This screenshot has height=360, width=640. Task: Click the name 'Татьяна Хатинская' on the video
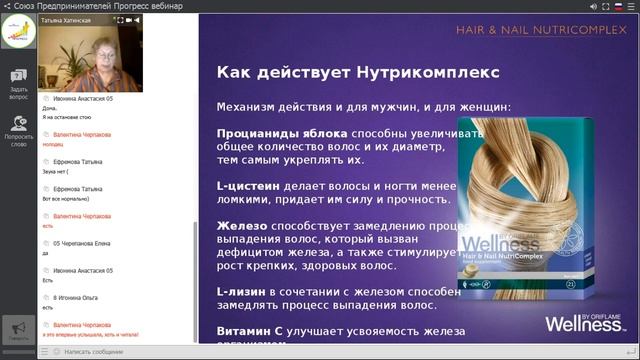point(66,20)
